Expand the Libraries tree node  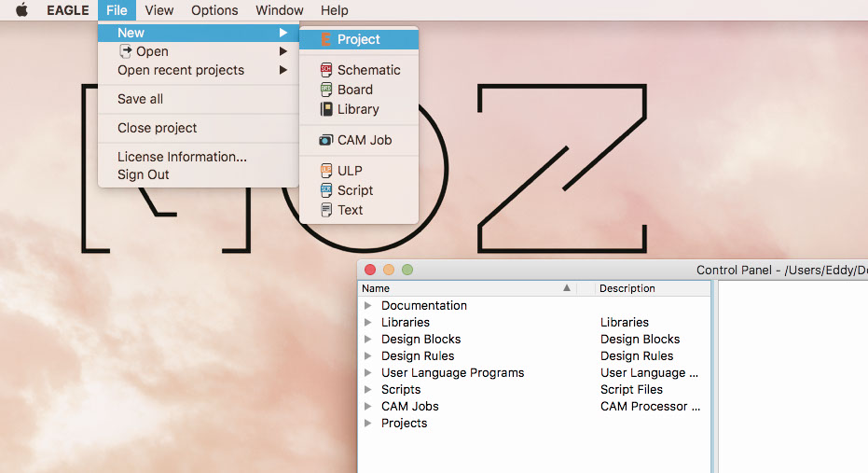pyautogui.click(x=367, y=322)
